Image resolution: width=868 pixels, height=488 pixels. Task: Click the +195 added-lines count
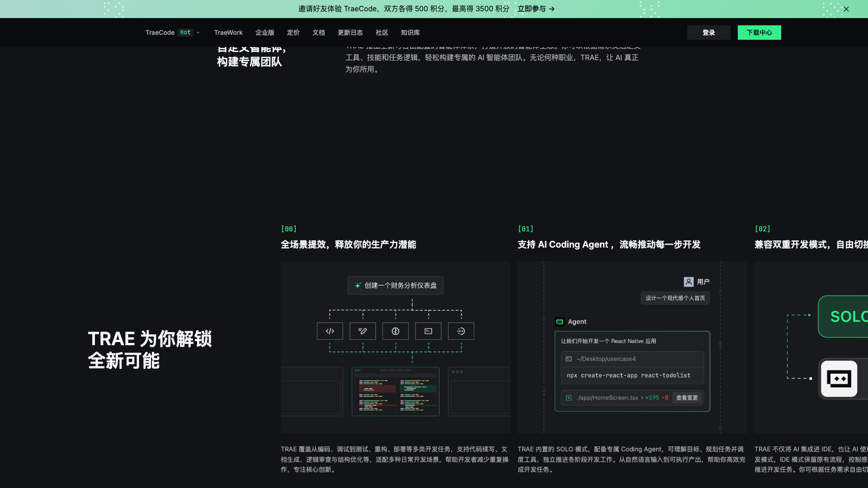tap(652, 398)
